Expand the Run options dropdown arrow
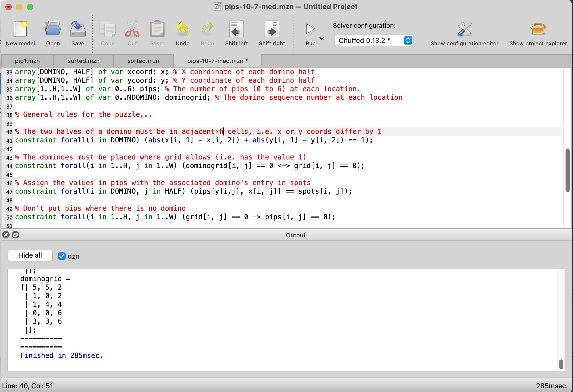The image size is (573, 392). pos(322,38)
